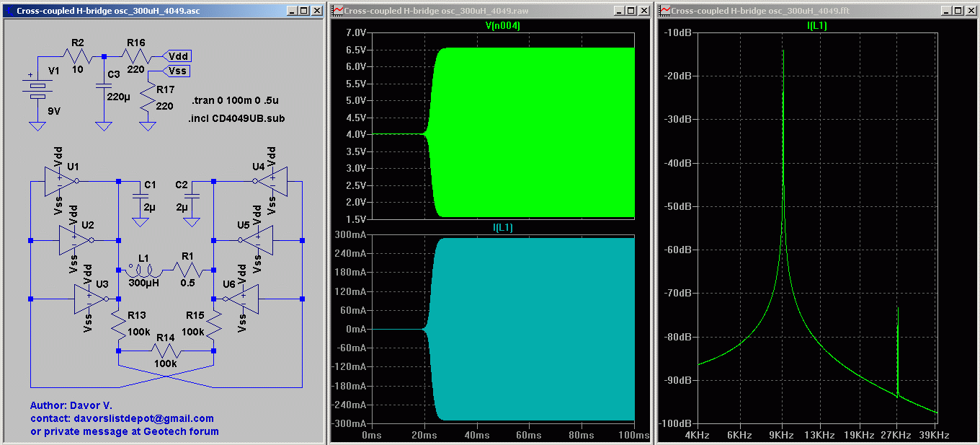Close the .fft plot window

[970, 11]
